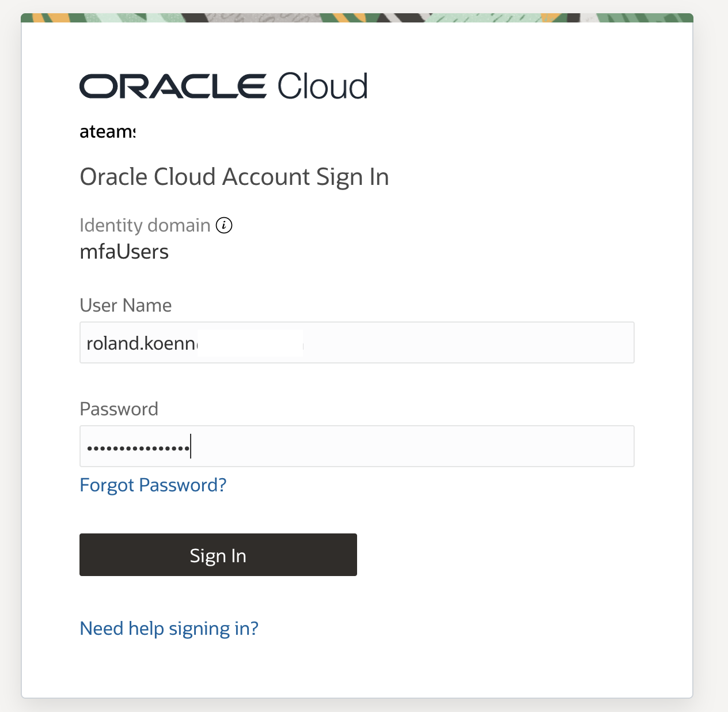728x712 pixels.
Task: Click the masked password dots
Action: 138,448
